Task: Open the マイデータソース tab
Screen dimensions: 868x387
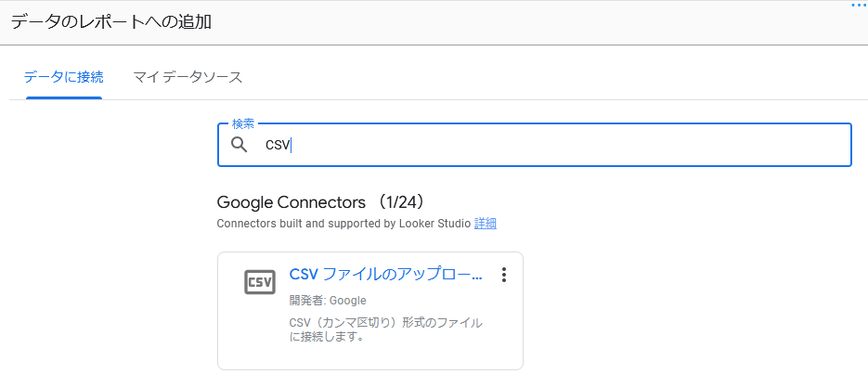Action: tap(188, 77)
